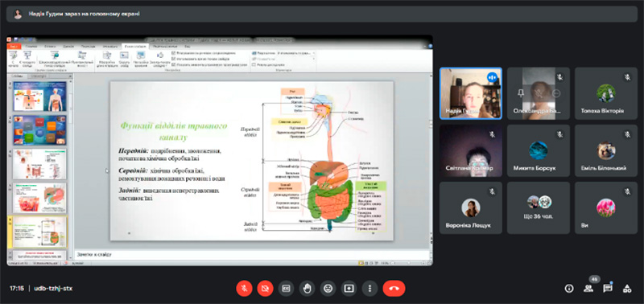Open the three-dot more options menu
644x304 pixels.
(x=369, y=289)
